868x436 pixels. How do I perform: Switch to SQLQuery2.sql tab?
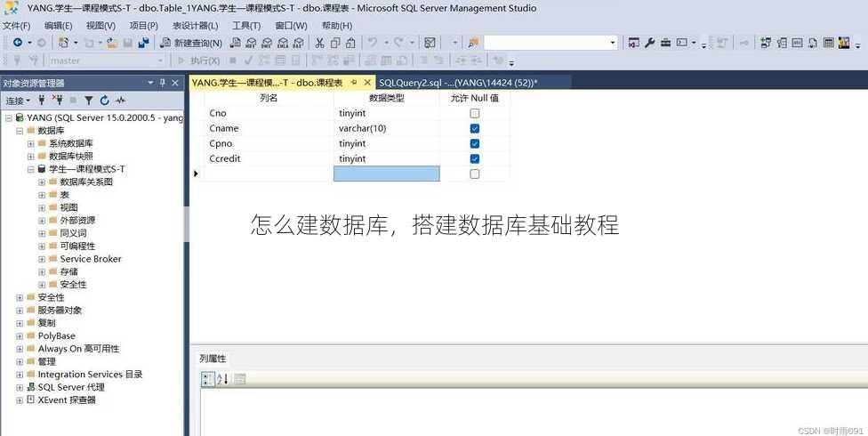458,83
